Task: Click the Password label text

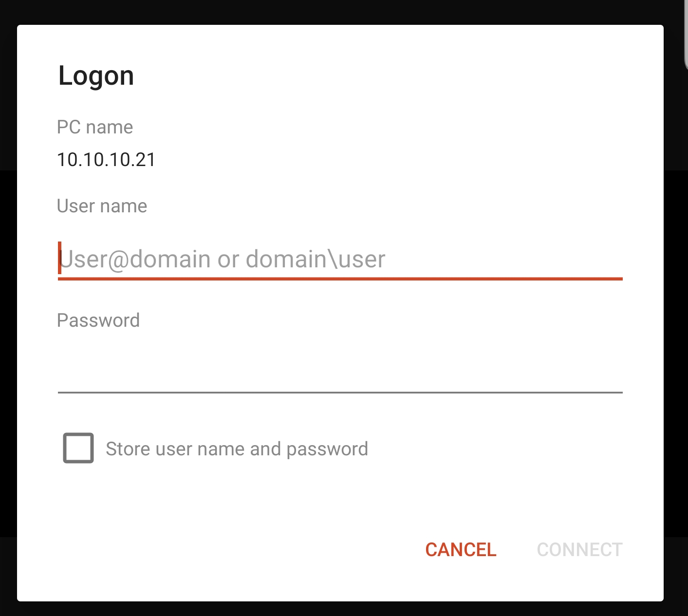Action: pyautogui.click(x=98, y=320)
